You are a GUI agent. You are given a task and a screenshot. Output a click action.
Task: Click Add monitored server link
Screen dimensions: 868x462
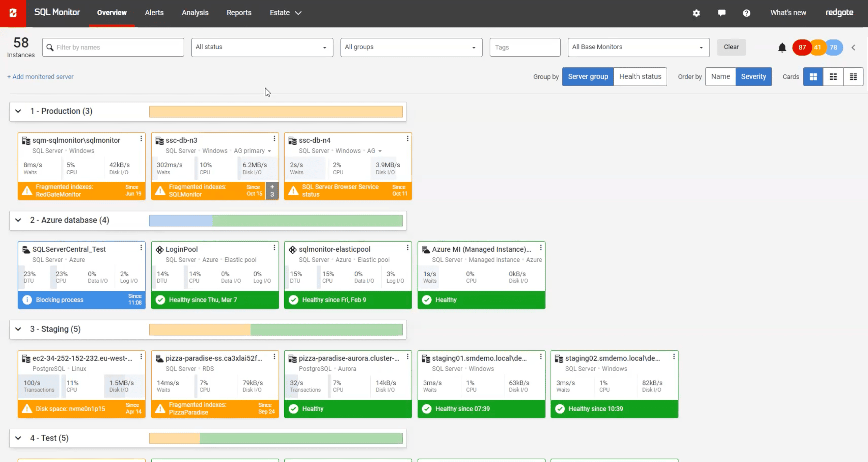point(40,77)
